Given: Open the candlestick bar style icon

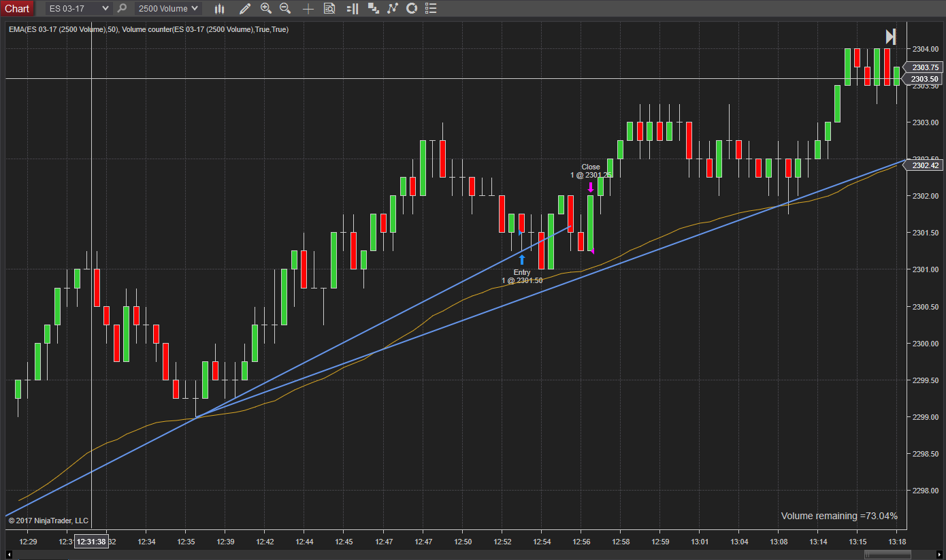Looking at the screenshot, I should 219,9.
